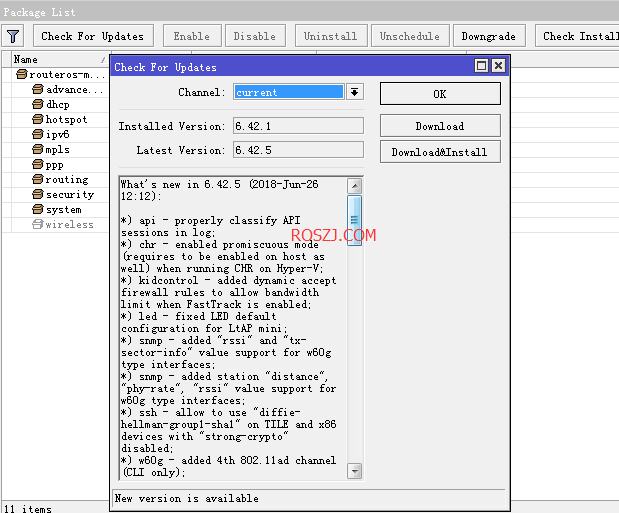The height and width of the screenshot is (513, 619).
Task: Click the 'Channel:' label
Action: [x=202, y=92]
